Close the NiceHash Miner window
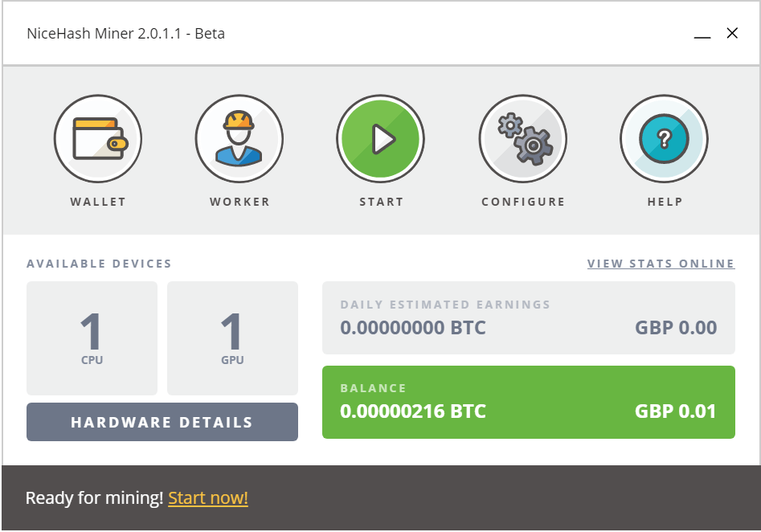This screenshot has height=532, width=761. point(732,33)
